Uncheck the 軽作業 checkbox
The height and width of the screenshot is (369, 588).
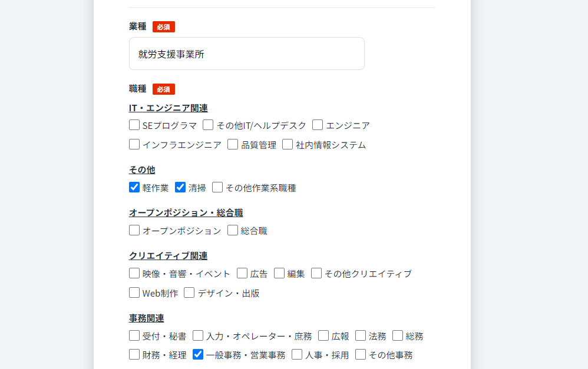134,187
